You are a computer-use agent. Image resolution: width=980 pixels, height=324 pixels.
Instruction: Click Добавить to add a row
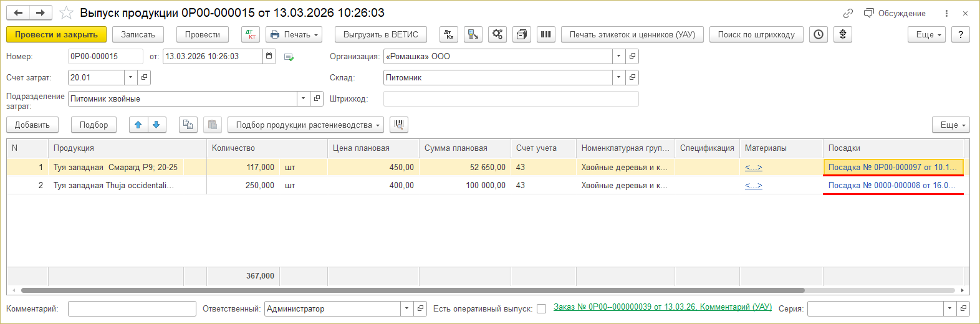coord(32,125)
